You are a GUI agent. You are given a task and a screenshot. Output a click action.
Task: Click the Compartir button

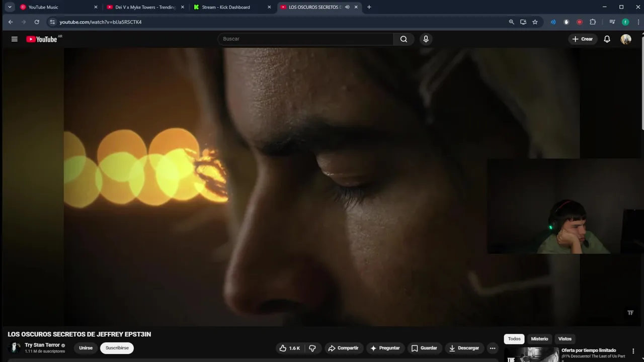(x=343, y=348)
